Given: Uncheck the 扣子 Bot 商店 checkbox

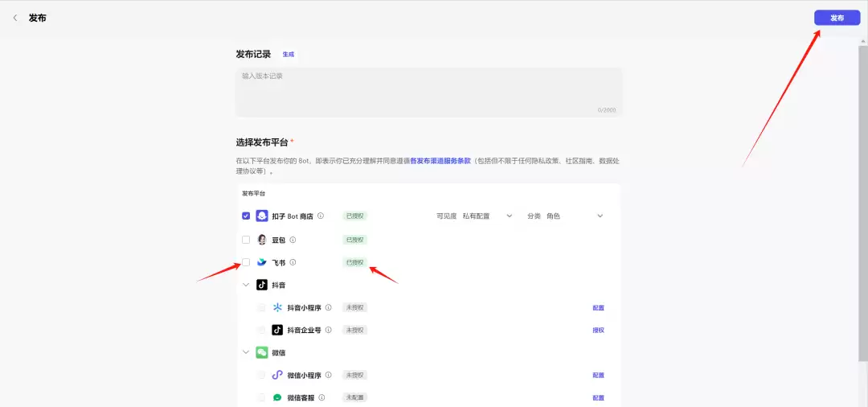Looking at the screenshot, I should 246,216.
